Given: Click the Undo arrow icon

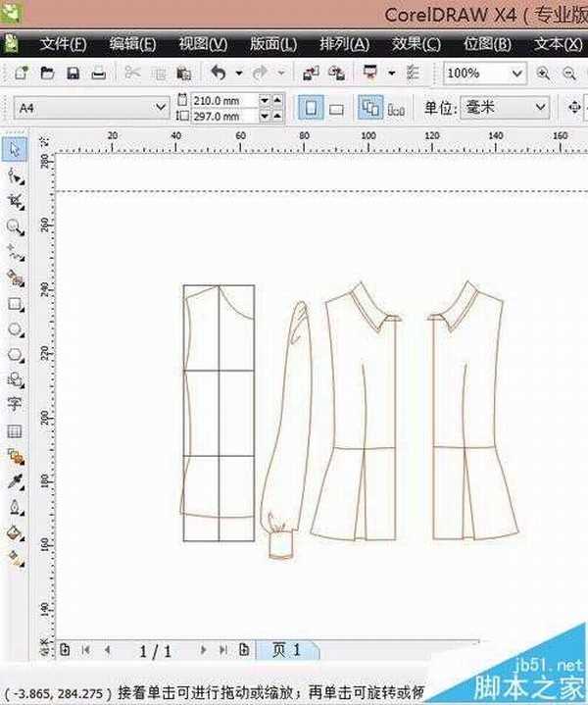Looking at the screenshot, I should point(218,74).
